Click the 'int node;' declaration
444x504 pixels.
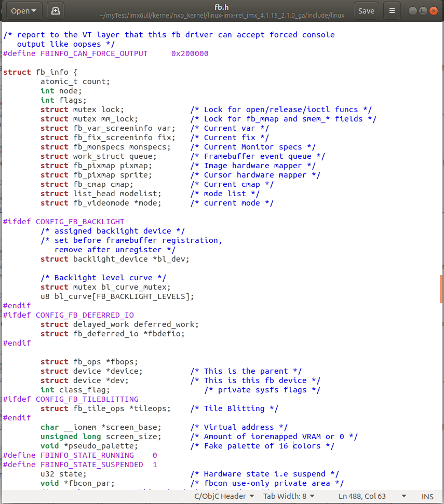click(61, 91)
